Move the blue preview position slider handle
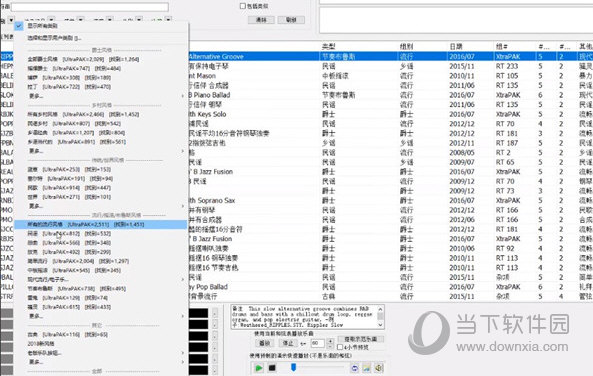 [293, 367]
